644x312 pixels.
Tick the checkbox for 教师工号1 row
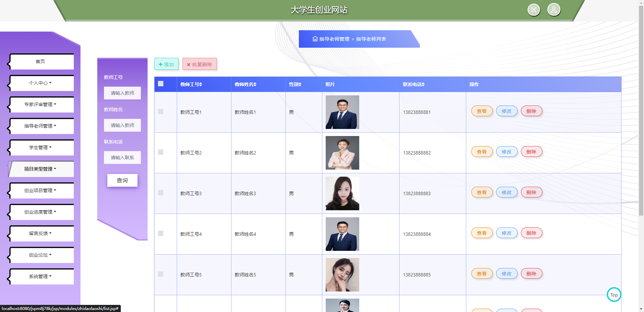pyautogui.click(x=161, y=112)
